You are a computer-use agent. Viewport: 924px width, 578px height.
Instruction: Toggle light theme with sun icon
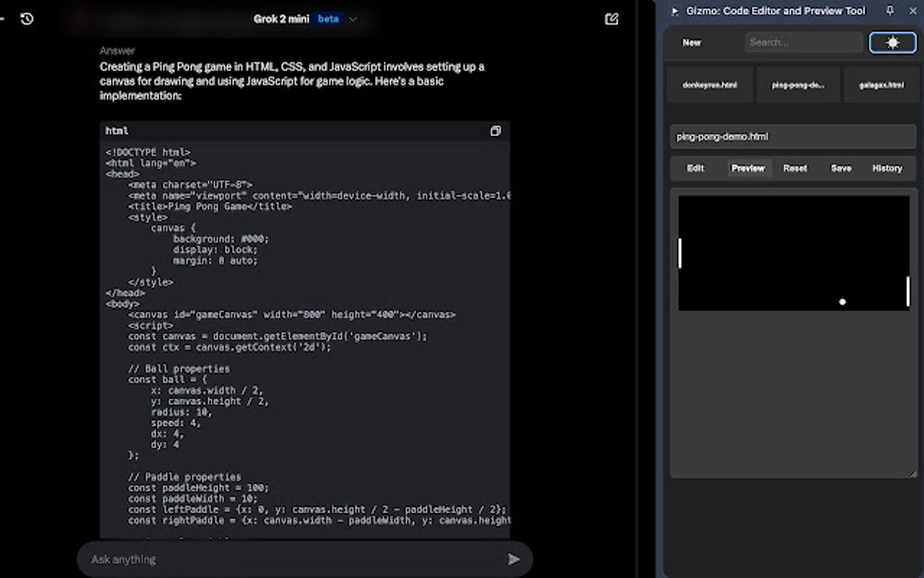(891, 42)
